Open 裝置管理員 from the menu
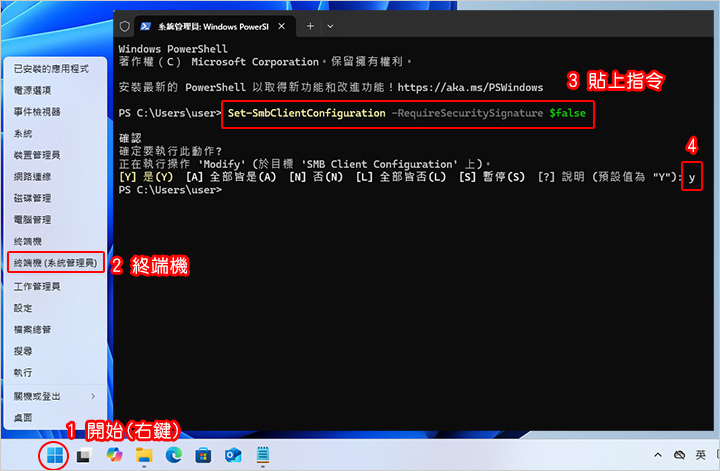Image resolution: width=720 pixels, height=471 pixels. tap(55, 155)
